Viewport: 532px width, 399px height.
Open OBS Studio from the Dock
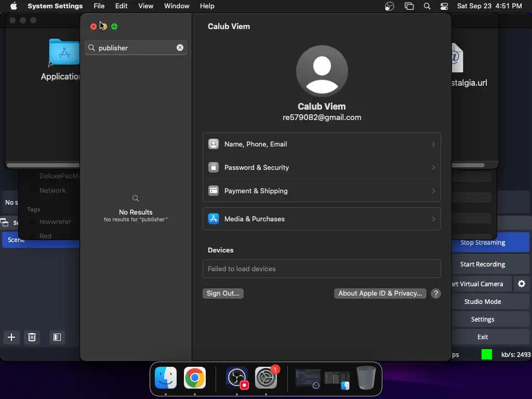pyautogui.click(x=237, y=378)
